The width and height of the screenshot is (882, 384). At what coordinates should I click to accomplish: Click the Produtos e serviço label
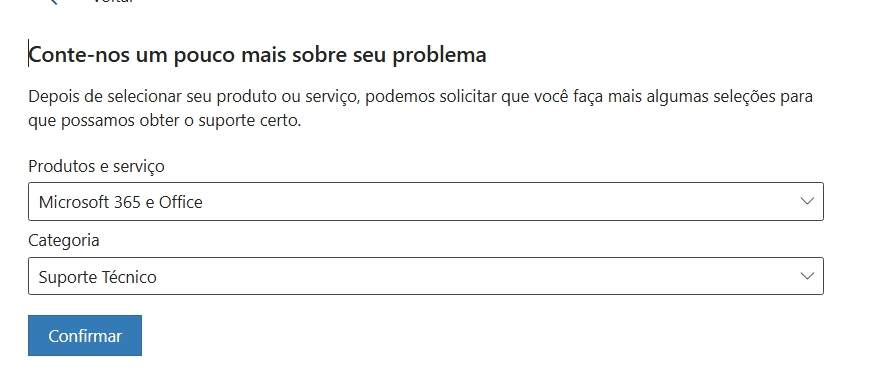(x=96, y=166)
